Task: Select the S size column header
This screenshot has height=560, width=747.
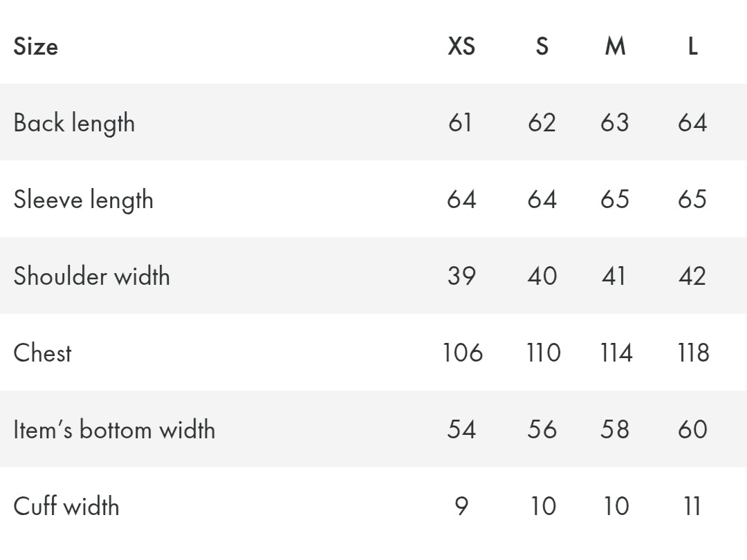Action: click(x=542, y=46)
